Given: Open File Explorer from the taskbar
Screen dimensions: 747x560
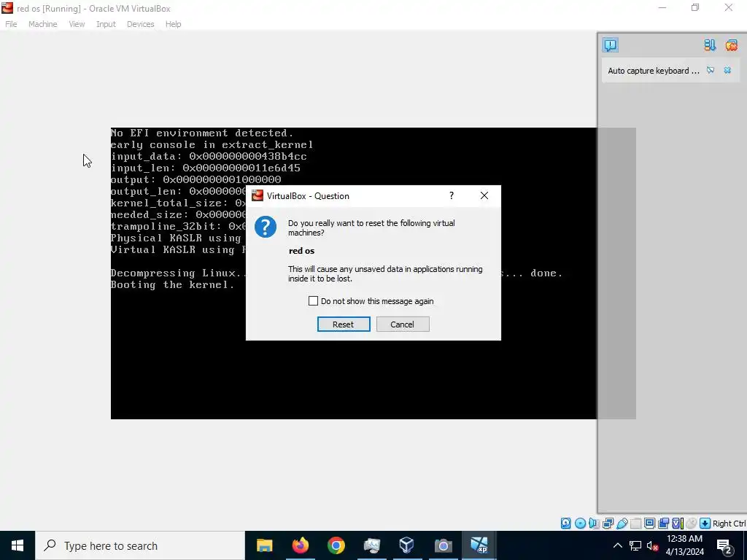Looking at the screenshot, I should click(x=264, y=545).
